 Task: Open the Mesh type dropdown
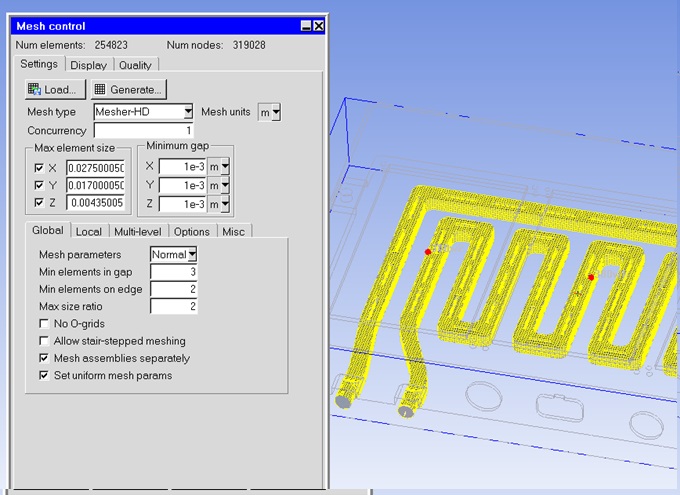point(187,113)
